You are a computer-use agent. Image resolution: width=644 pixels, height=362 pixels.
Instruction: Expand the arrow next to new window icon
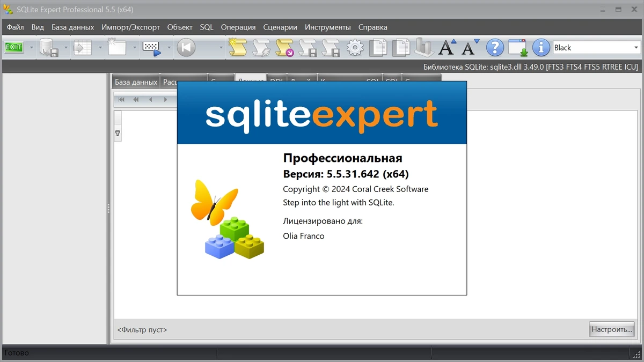click(134, 48)
